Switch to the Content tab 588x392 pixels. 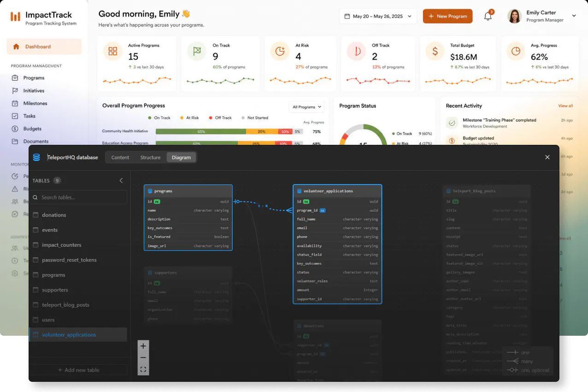[120, 157]
